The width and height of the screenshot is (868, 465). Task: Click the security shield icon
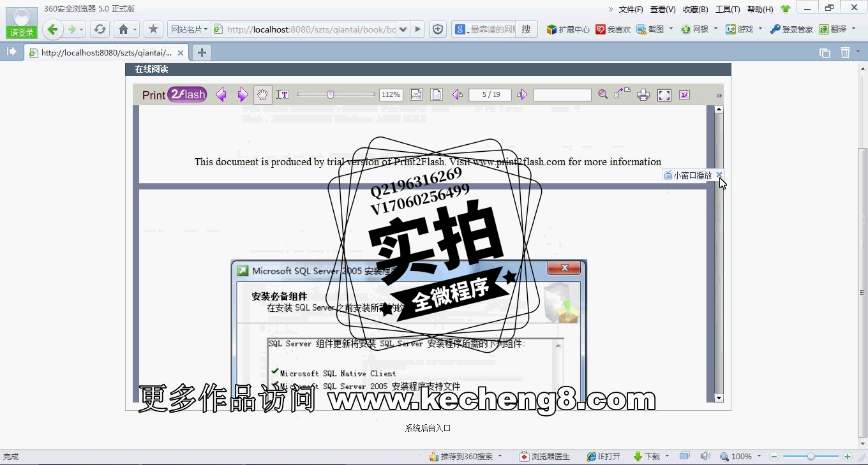click(437, 29)
